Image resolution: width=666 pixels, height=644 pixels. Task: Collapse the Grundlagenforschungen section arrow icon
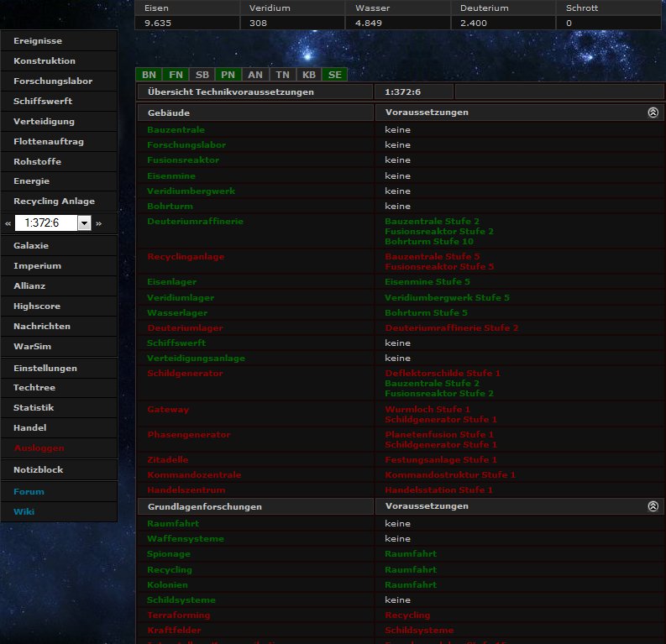click(x=653, y=506)
